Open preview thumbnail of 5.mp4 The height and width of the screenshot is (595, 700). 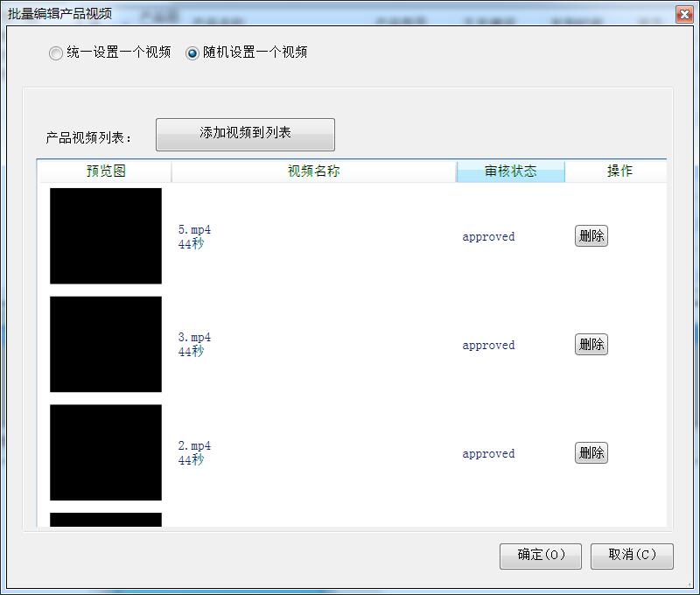(x=106, y=235)
